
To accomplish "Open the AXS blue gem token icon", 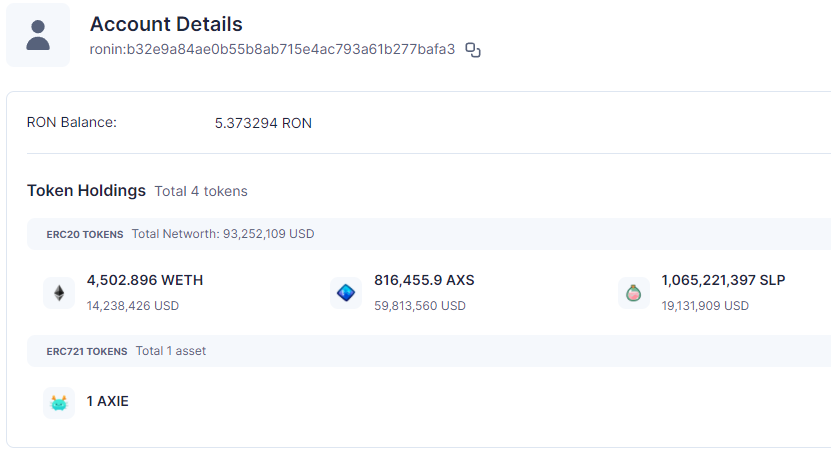I will pyautogui.click(x=346, y=293).
